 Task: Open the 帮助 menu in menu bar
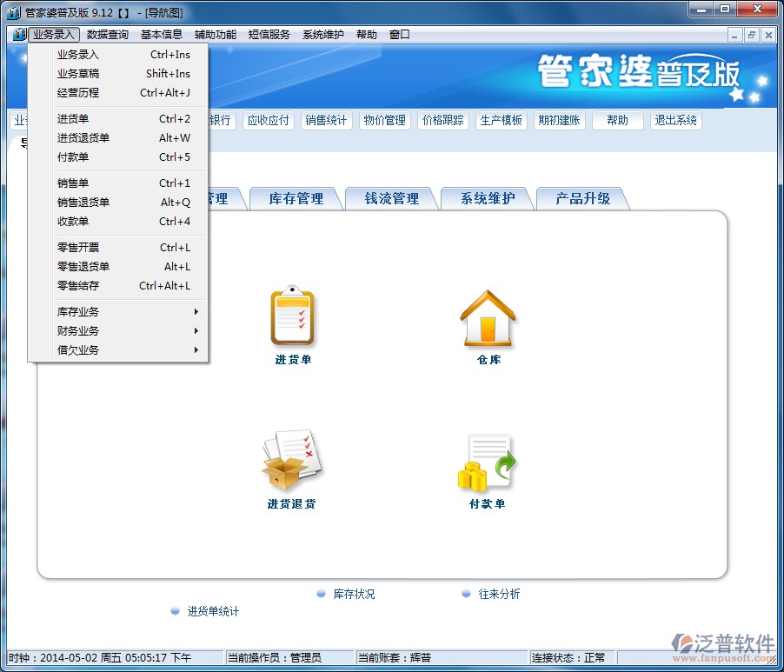367,35
